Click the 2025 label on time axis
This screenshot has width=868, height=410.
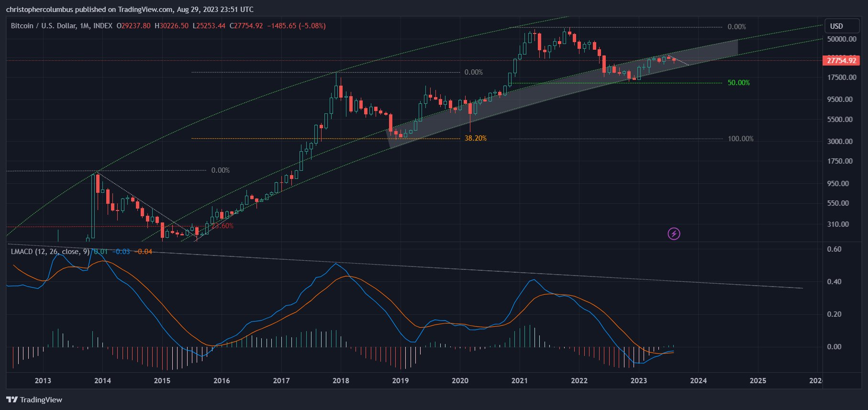(x=758, y=381)
